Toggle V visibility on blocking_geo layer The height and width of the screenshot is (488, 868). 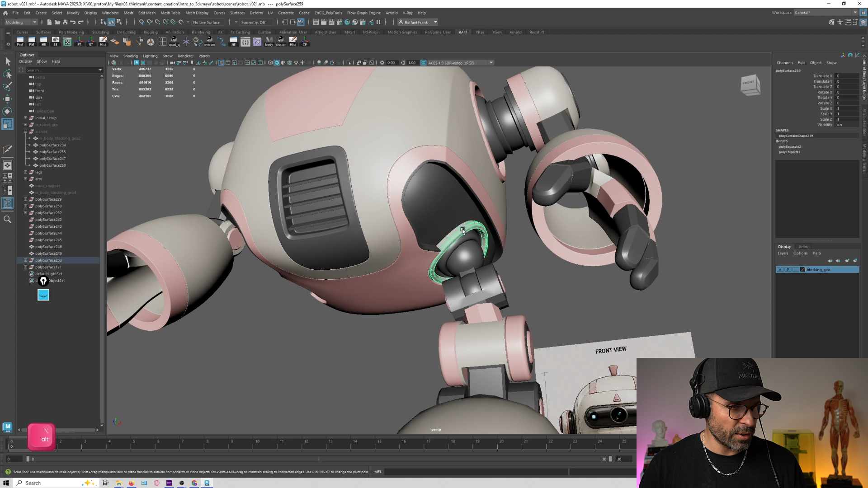click(x=780, y=270)
